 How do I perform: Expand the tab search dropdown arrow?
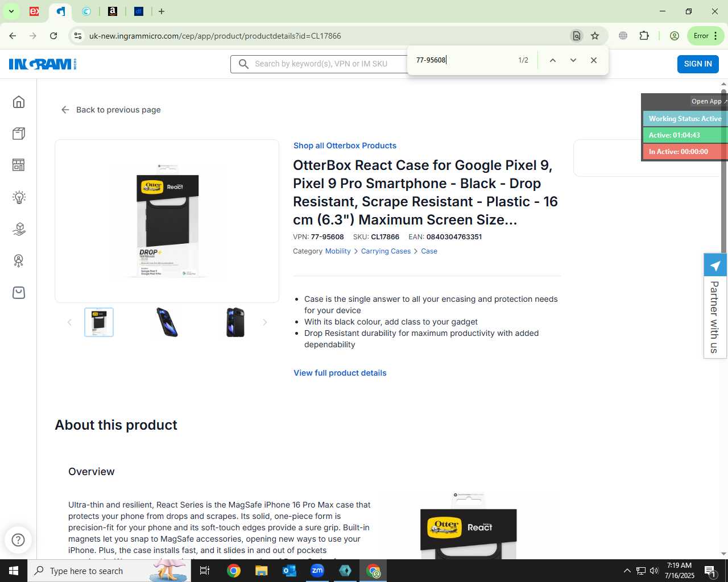point(11,11)
